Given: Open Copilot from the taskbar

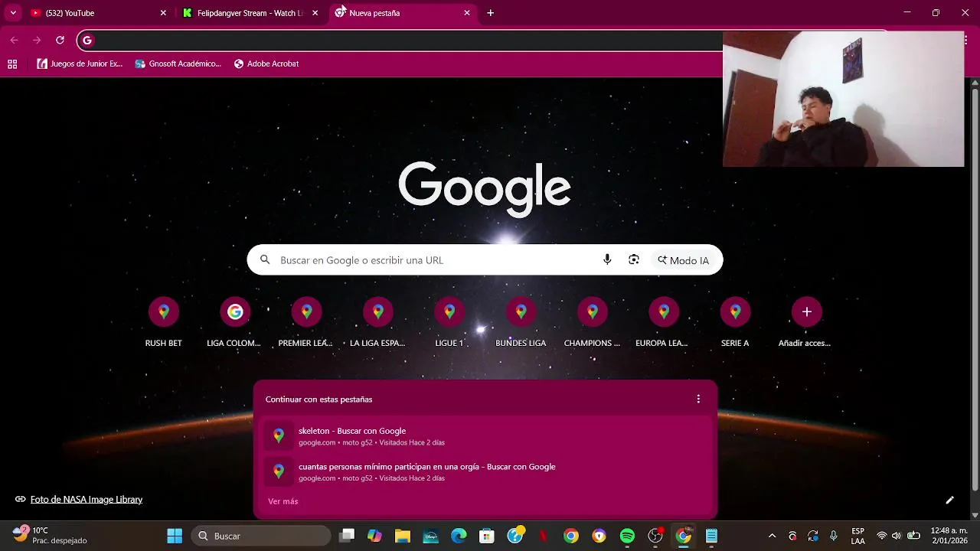Looking at the screenshot, I should (x=374, y=536).
